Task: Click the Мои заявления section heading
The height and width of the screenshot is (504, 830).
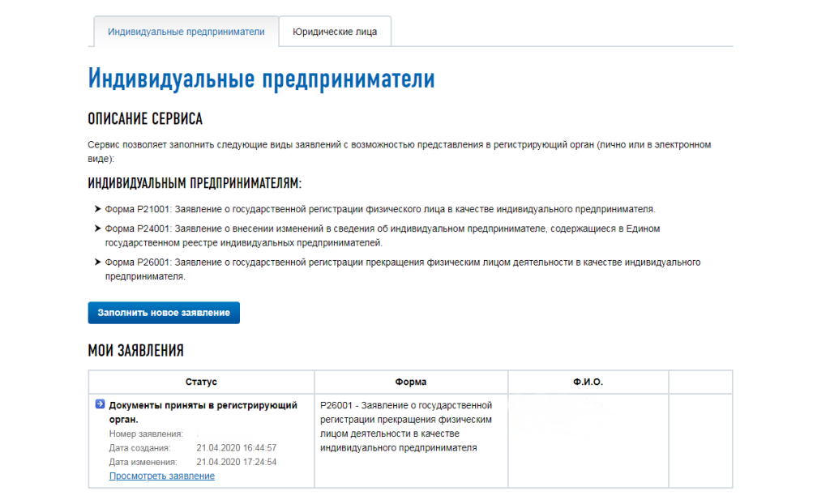Action: 135,351
